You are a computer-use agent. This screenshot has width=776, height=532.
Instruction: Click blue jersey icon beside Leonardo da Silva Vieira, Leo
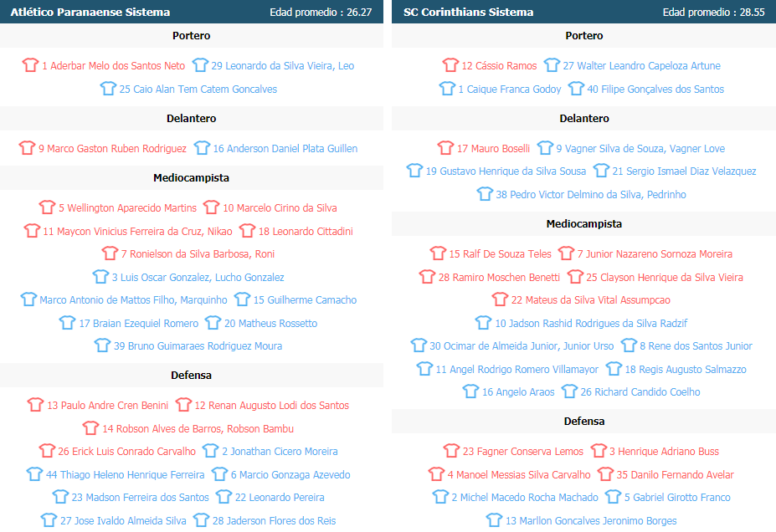point(200,64)
